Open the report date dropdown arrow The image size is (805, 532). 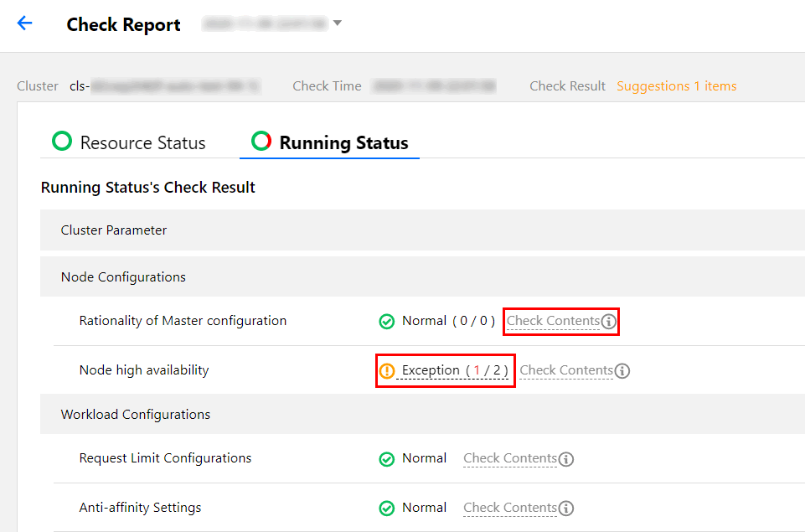(x=338, y=23)
